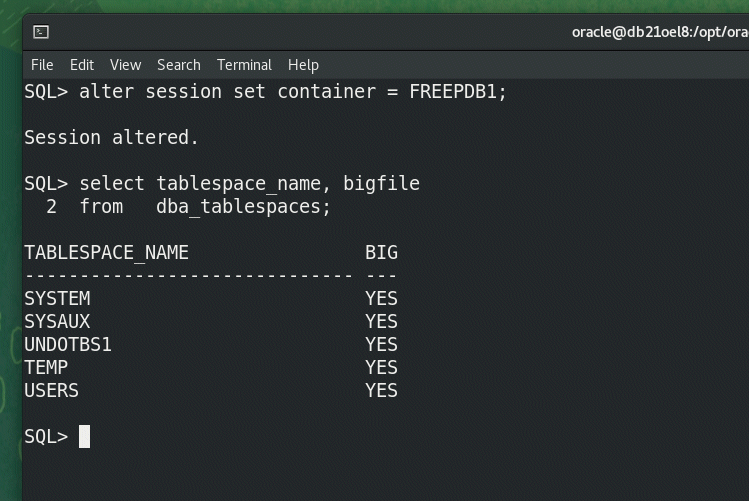The width and height of the screenshot is (749, 501).
Task: Click the terminal icon in title bar
Action: (41, 32)
